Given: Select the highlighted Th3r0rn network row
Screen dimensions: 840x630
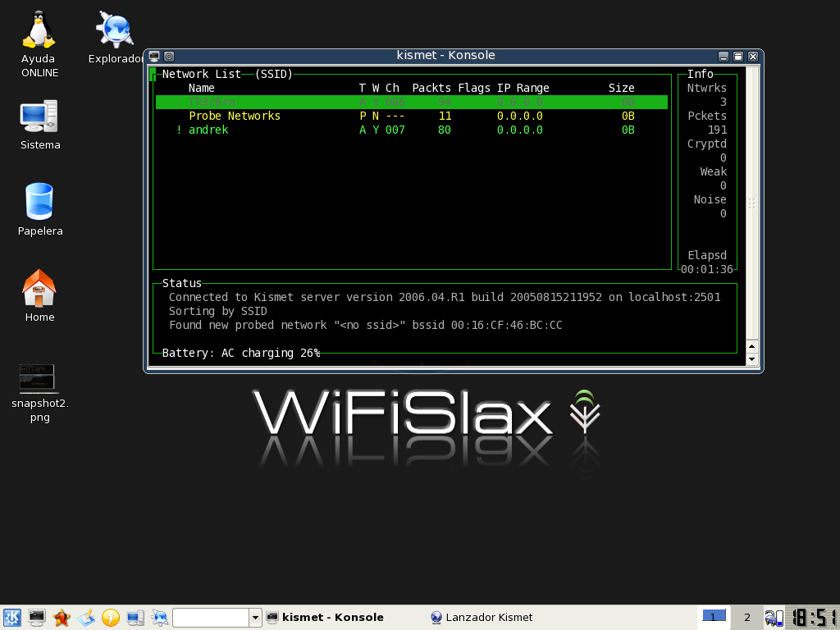Looking at the screenshot, I should click(412, 102).
